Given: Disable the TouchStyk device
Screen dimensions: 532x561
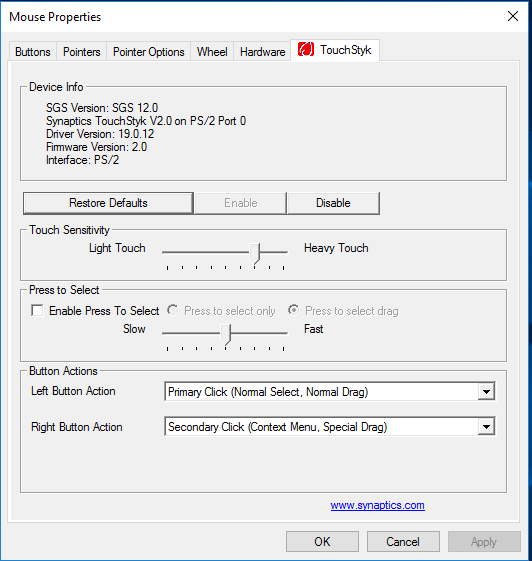Looking at the screenshot, I should point(333,203).
